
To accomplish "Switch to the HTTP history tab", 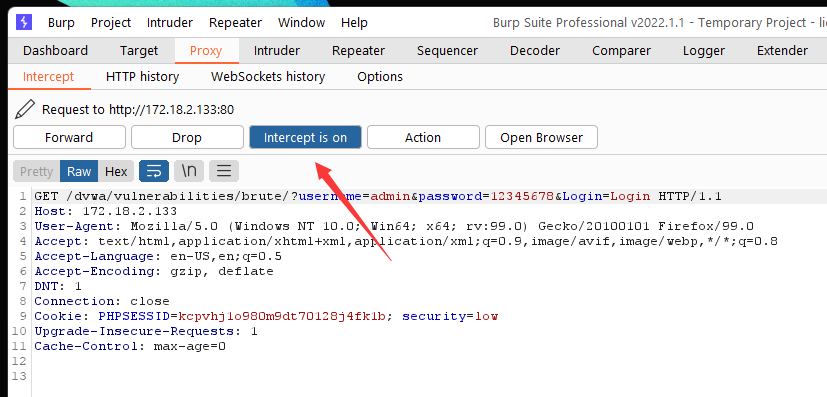I will point(142,76).
